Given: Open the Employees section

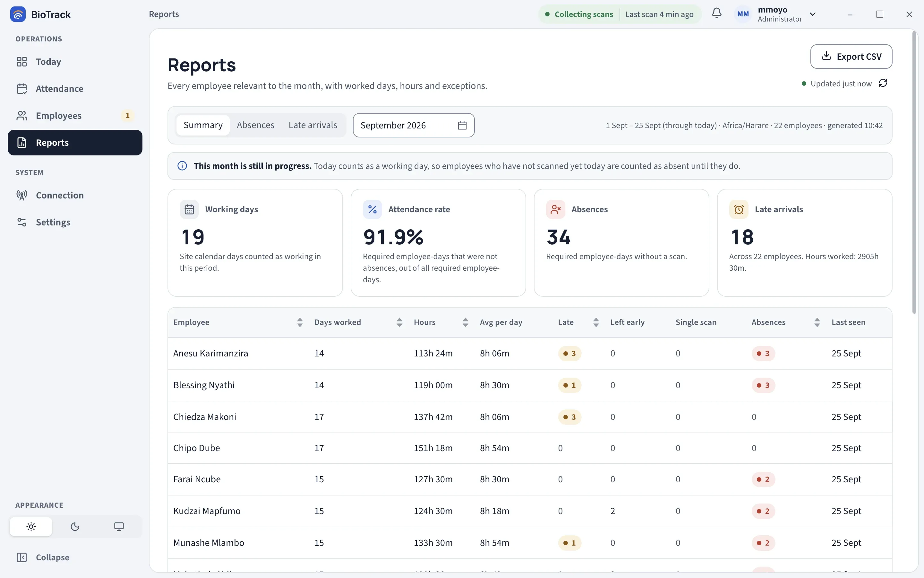Looking at the screenshot, I should pos(75,116).
